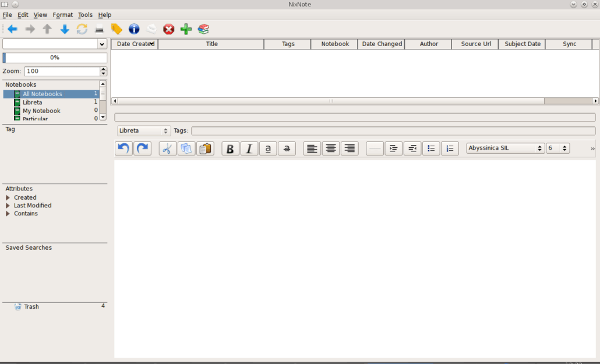This screenshot has width=600, height=364.
Task: Click the synchronize icon in toolbar
Action: [x=82, y=29]
